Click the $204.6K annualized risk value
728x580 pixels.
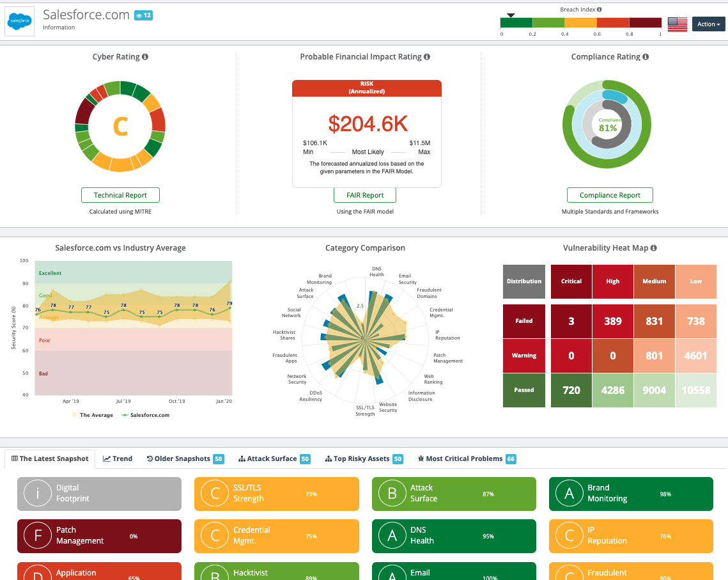pos(368,124)
